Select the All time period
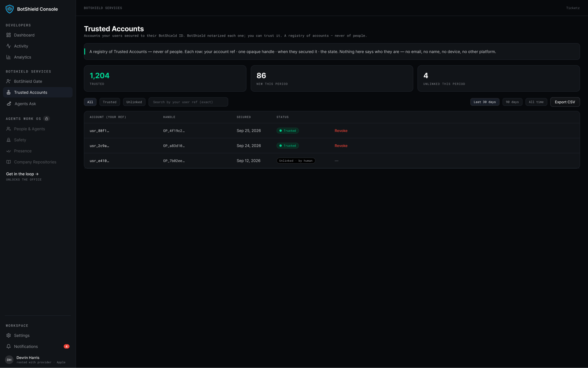Viewport: 588px width, 368px height. (x=536, y=102)
